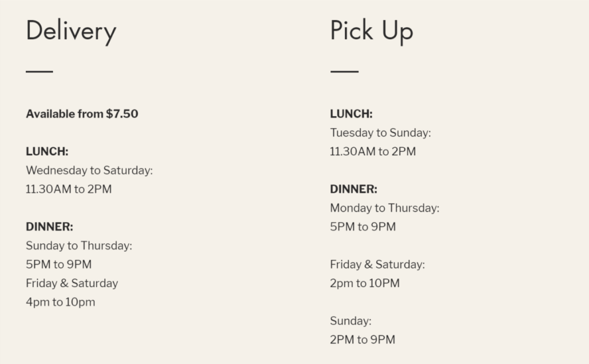Click the Pick Up lunch hours 11.30AM to 2PM
The image size is (589, 364).
pos(373,152)
